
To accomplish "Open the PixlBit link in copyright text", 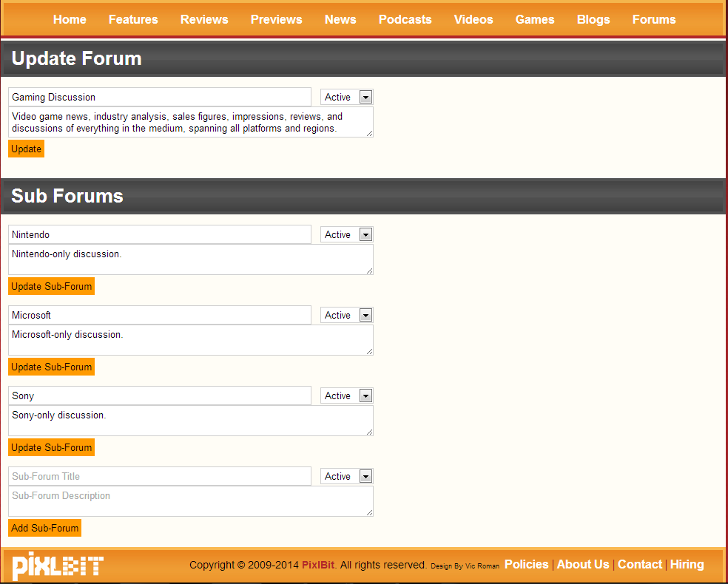I will pyautogui.click(x=318, y=565).
